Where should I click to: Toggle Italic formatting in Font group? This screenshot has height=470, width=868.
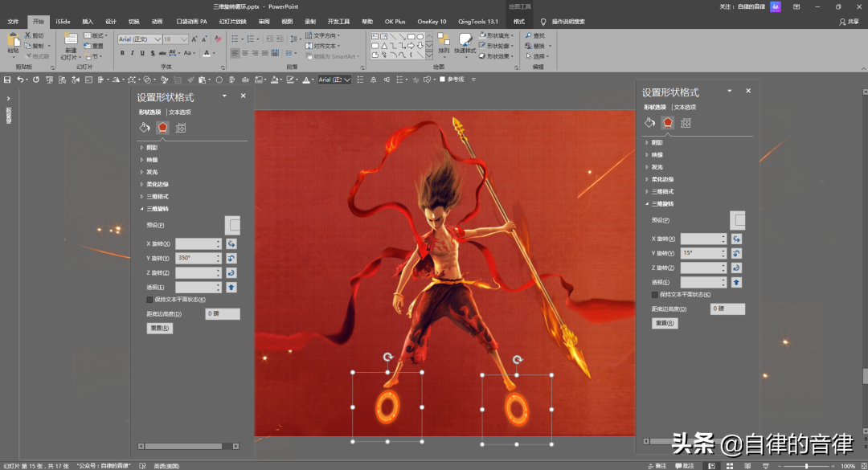[133, 53]
